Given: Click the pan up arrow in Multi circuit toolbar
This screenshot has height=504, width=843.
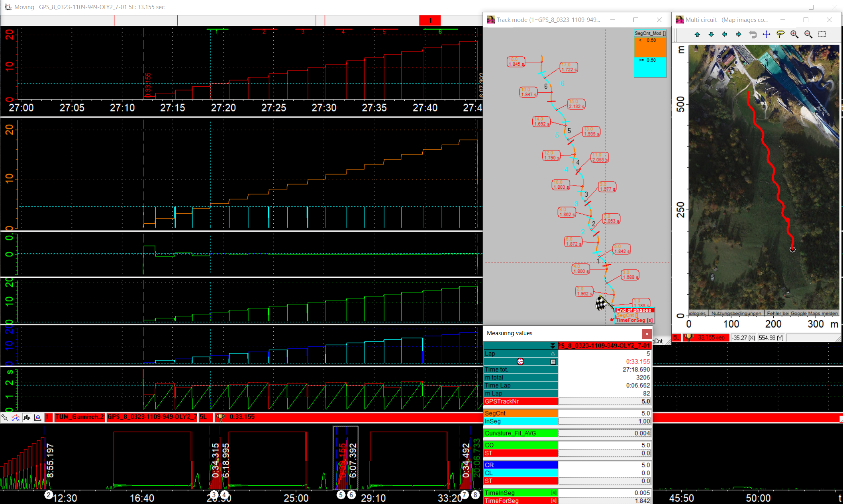Looking at the screenshot, I should point(697,35).
